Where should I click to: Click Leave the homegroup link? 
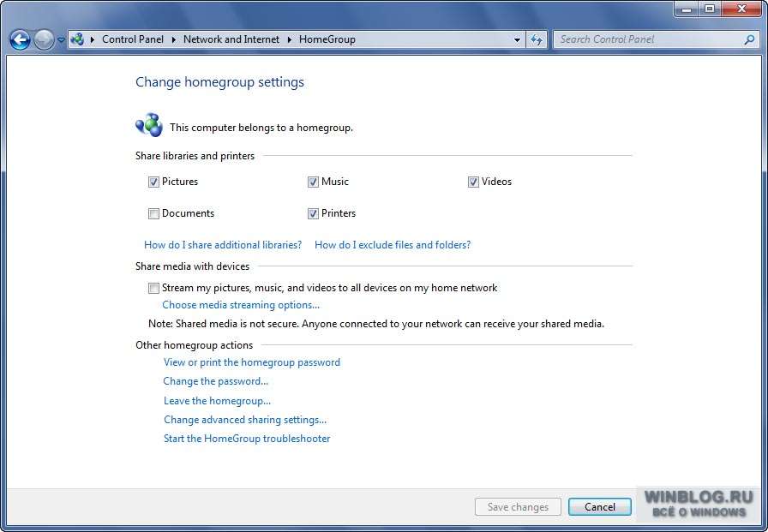(x=217, y=401)
